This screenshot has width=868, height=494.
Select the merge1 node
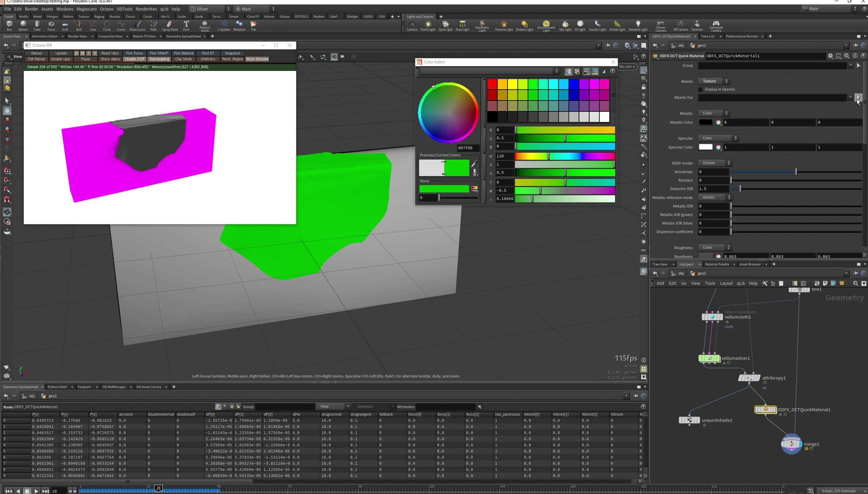click(791, 444)
